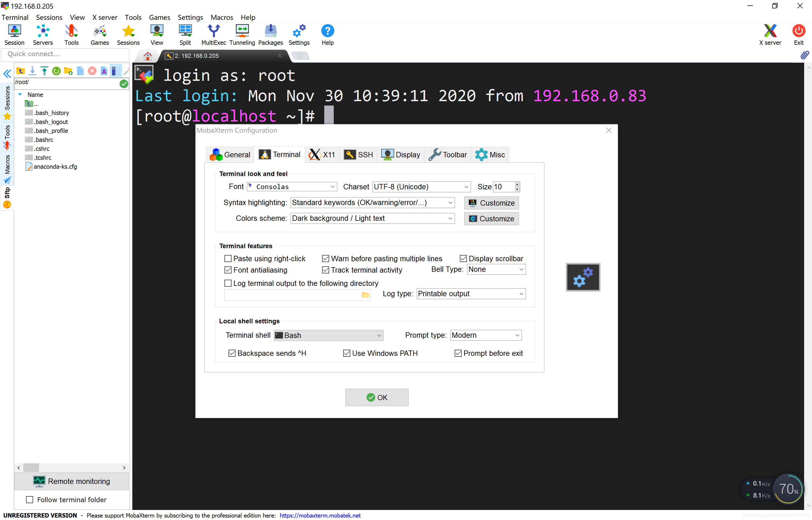Uncheck Backspace sends ^H option

click(x=232, y=353)
